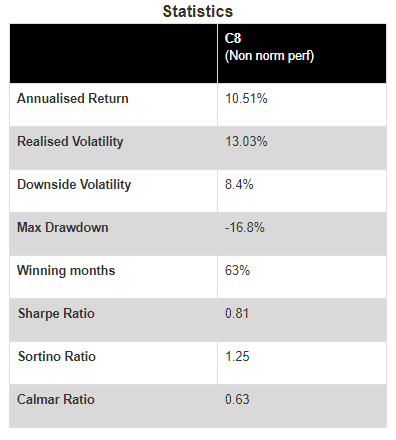396x440 pixels.
Task: Click the Annualised Return row label
Action: pyautogui.click(x=73, y=99)
